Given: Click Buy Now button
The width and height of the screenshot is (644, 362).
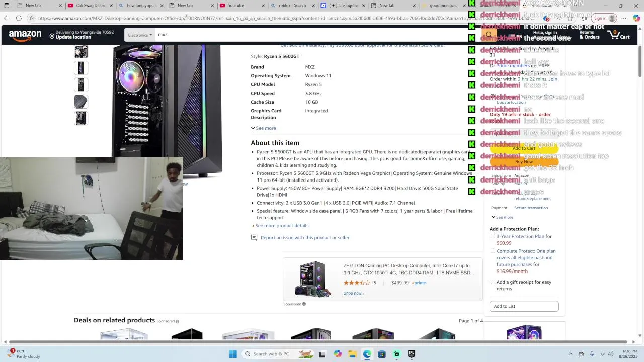Looking at the screenshot, I should [x=524, y=162].
